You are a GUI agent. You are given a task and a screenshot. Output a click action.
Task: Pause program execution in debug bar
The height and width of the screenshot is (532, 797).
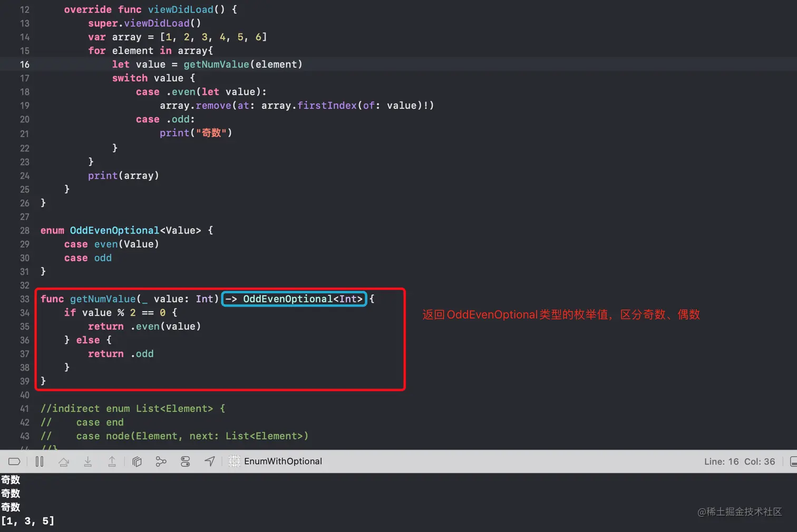point(40,461)
